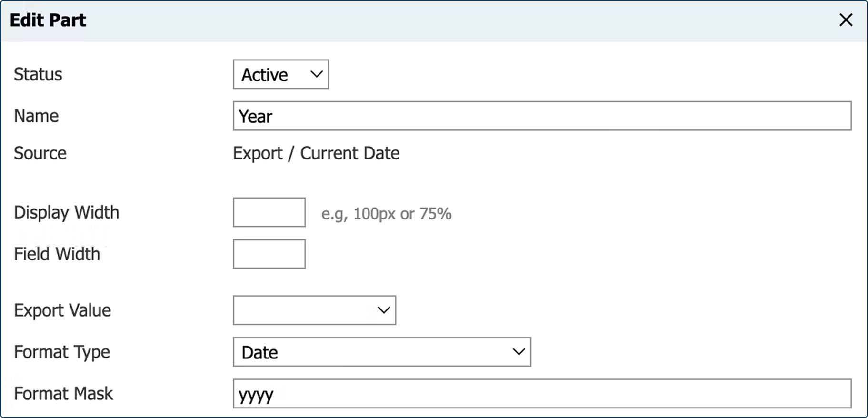Image resolution: width=868 pixels, height=418 pixels.
Task: Click the Field Width label
Action: coord(57,254)
